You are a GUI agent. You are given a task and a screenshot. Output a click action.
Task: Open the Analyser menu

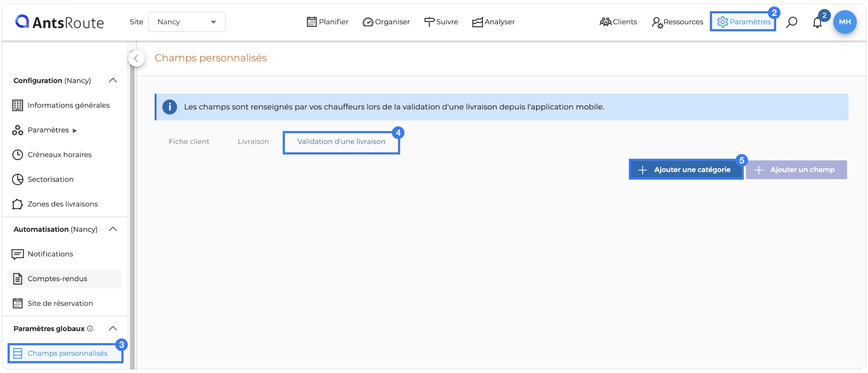click(493, 22)
